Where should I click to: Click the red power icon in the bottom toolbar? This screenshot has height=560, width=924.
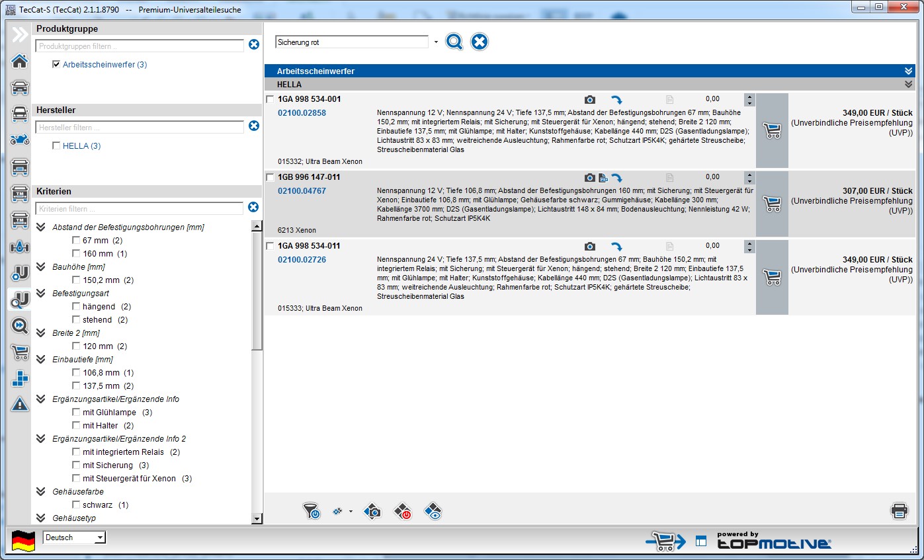click(403, 511)
